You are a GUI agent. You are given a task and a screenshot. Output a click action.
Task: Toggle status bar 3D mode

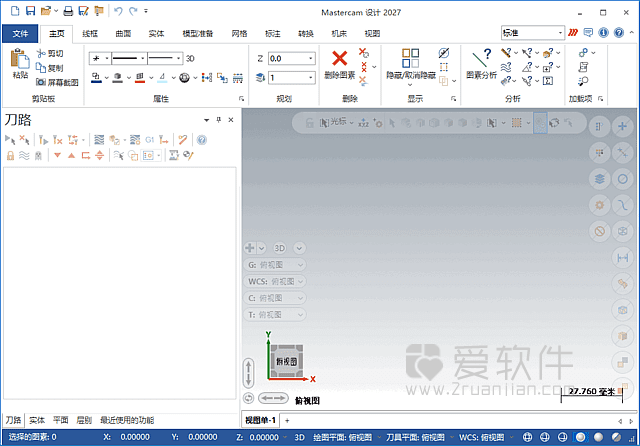(x=300, y=437)
